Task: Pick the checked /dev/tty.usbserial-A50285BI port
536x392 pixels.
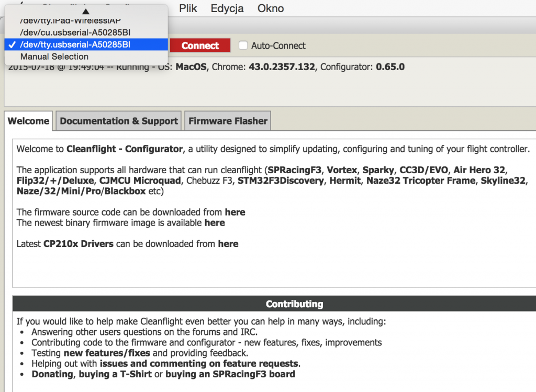Action: (75, 44)
